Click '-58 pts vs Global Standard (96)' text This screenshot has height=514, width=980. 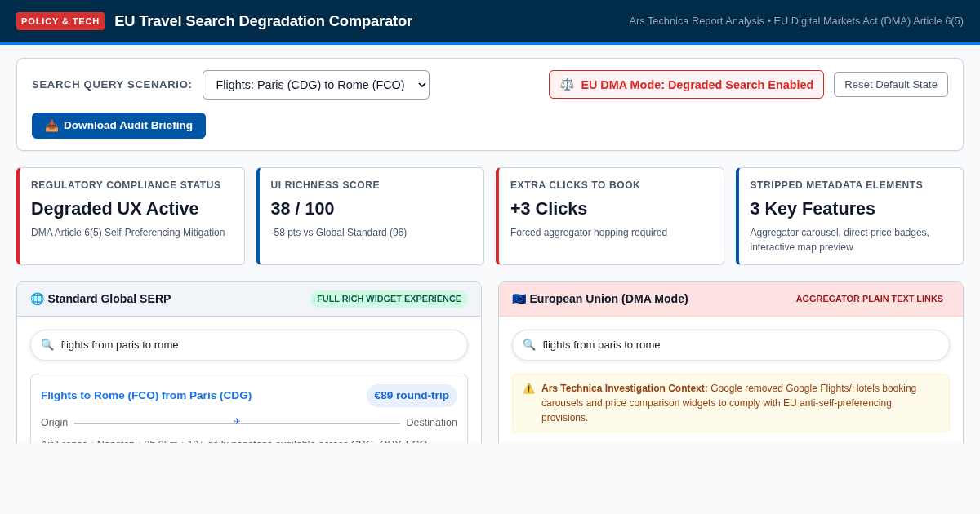click(339, 233)
